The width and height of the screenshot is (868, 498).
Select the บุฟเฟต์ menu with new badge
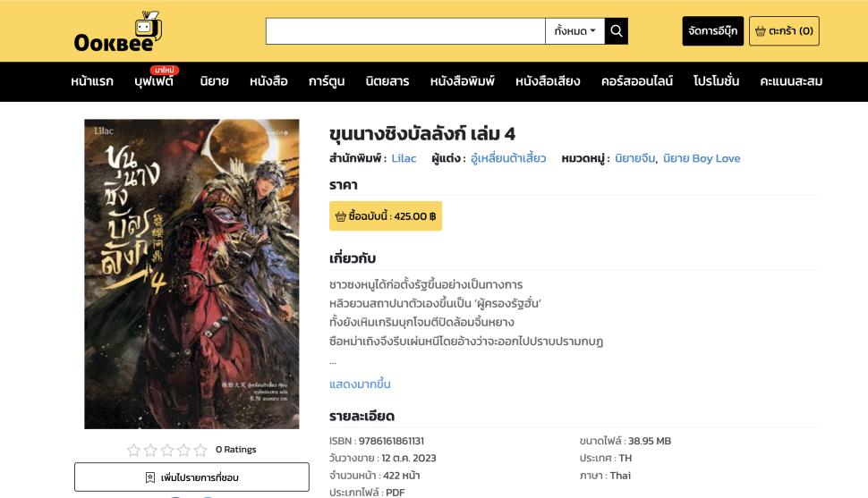click(x=154, y=81)
